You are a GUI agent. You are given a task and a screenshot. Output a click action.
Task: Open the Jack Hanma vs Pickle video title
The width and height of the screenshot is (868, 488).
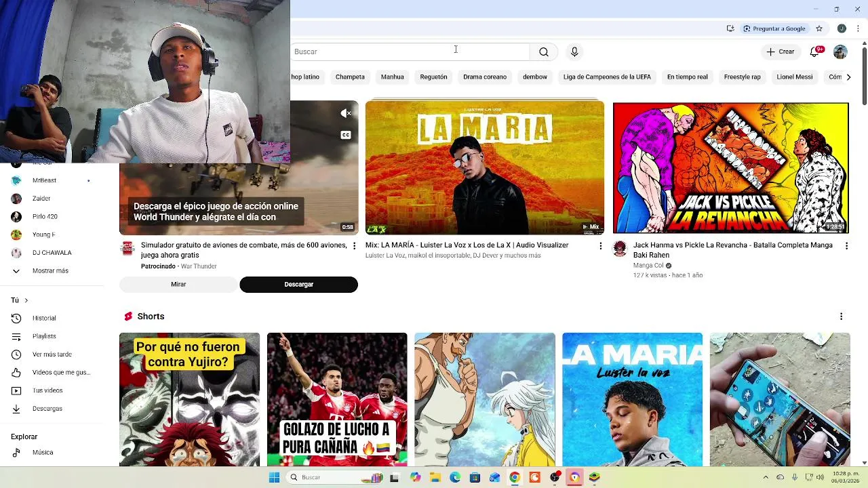[x=733, y=250]
